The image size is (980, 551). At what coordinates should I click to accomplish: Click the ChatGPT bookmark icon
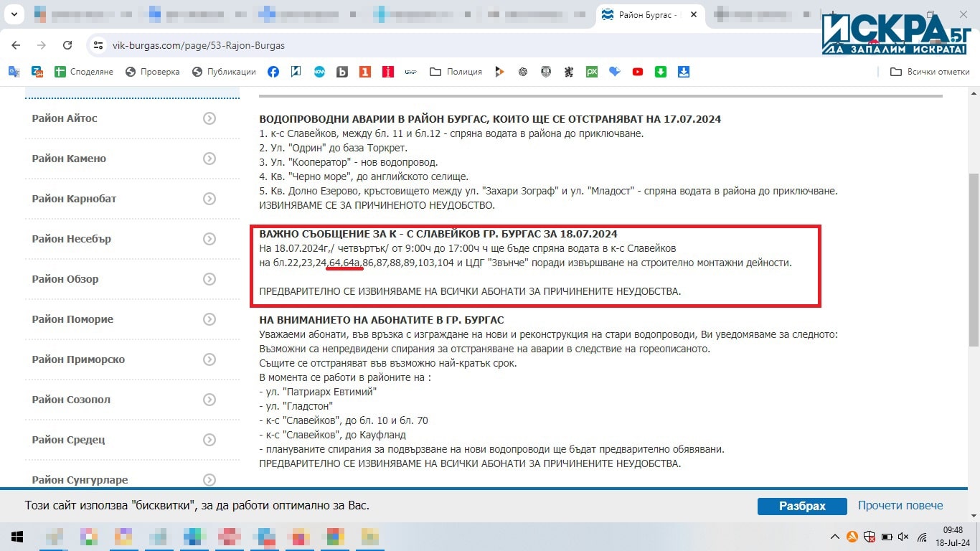[x=523, y=72]
